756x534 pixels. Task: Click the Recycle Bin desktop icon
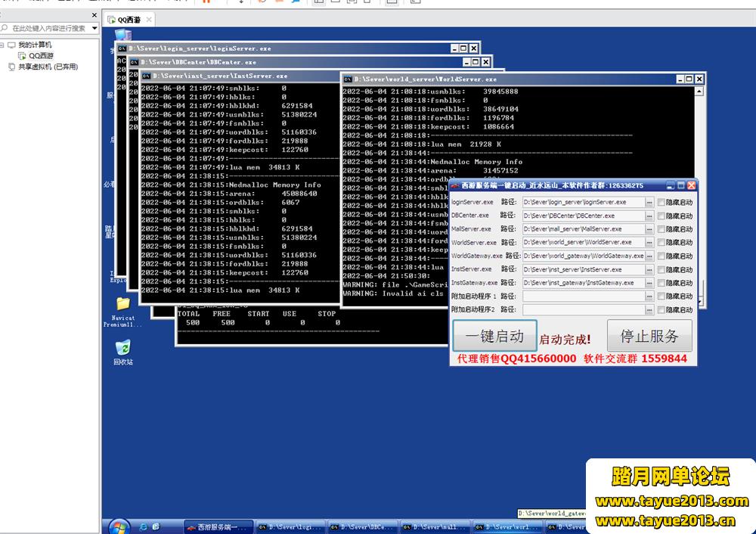click(x=122, y=349)
